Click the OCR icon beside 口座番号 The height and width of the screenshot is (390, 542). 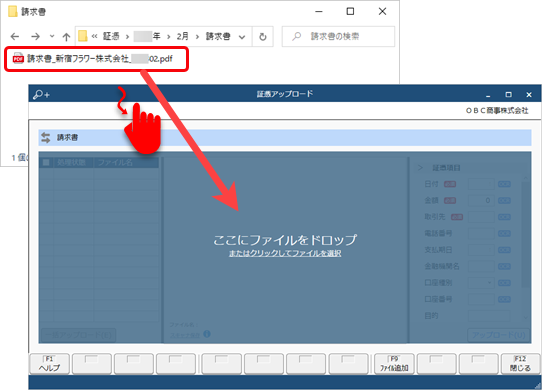[504, 299]
